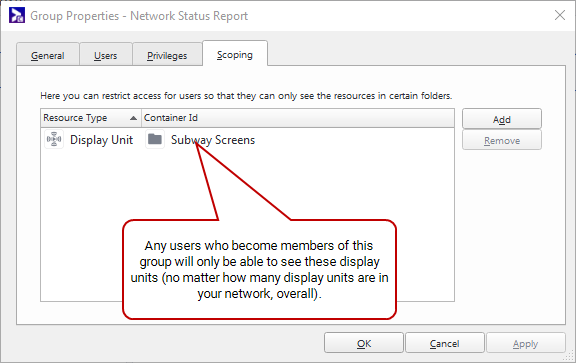Go to the Privileges tab
The width and height of the screenshot is (576, 363).
[x=167, y=55]
